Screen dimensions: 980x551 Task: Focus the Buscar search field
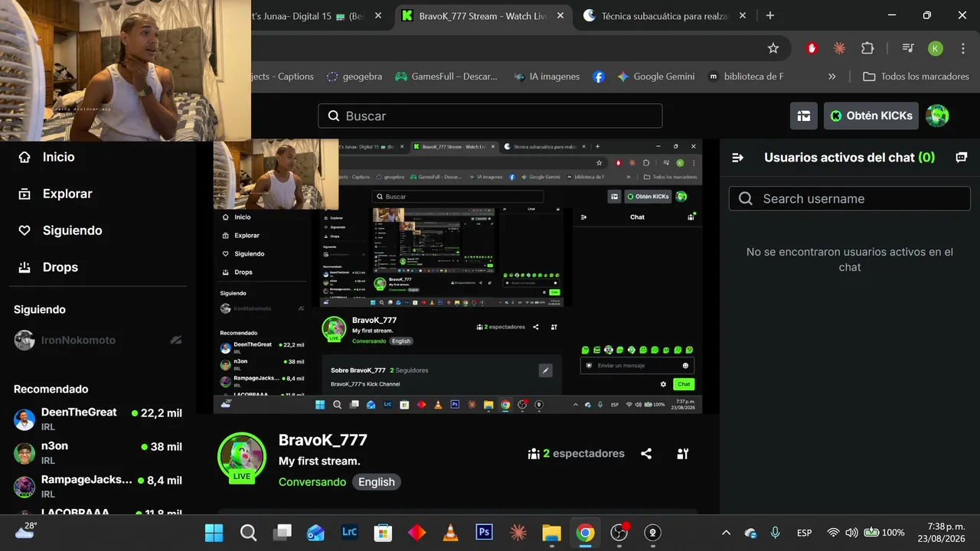pos(490,116)
